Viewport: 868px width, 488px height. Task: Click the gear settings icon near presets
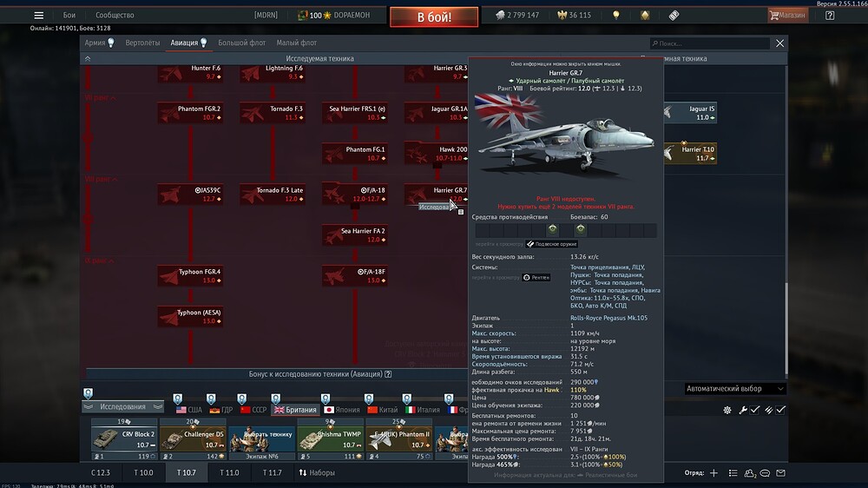[x=727, y=410]
